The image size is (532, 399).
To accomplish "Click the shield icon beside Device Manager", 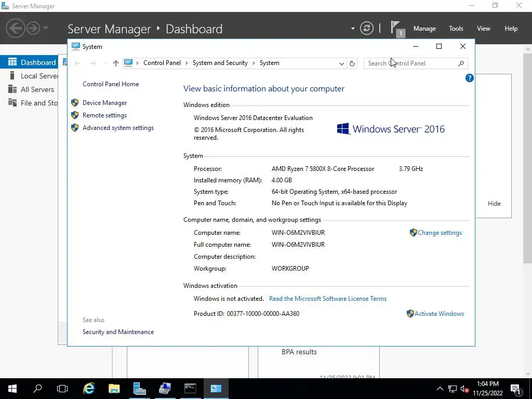I will pos(75,103).
